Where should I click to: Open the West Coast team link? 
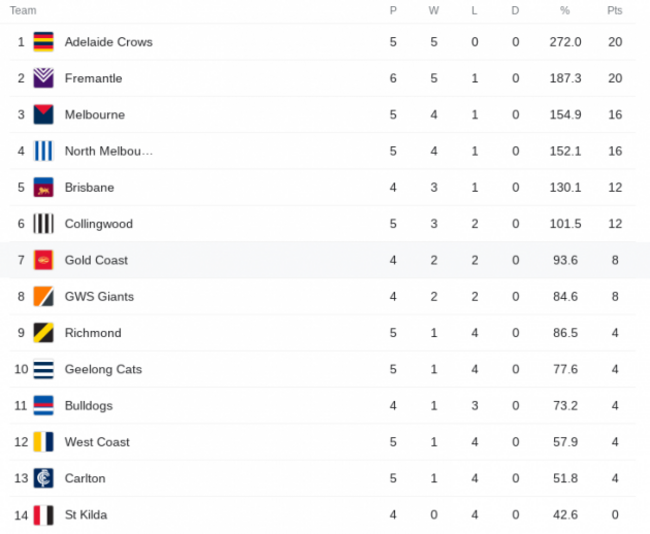coord(97,442)
